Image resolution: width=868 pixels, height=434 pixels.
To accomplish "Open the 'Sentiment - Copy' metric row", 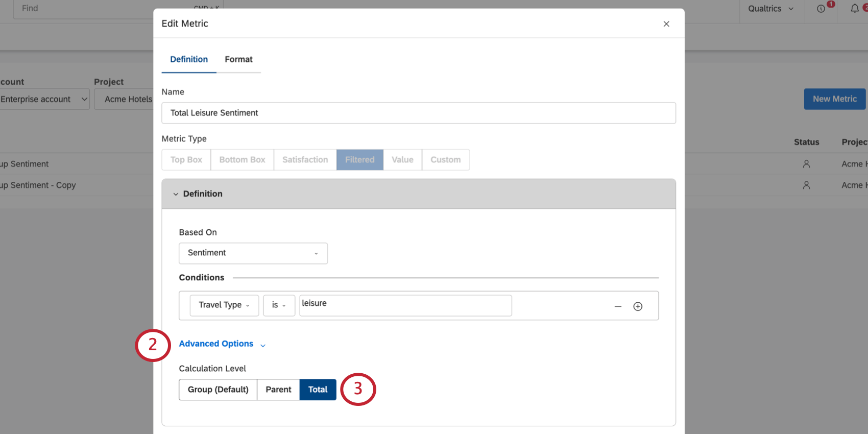I will [38, 185].
